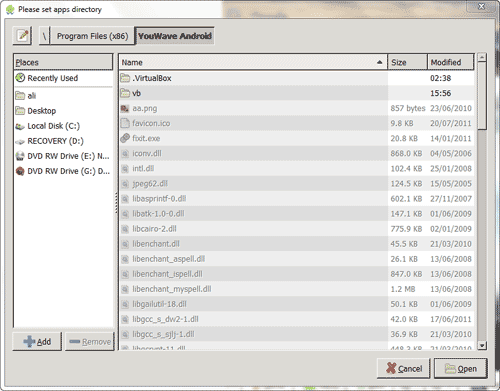
Task: Select libcairo-2.dll file
Action: pyautogui.click(x=296, y=229)
